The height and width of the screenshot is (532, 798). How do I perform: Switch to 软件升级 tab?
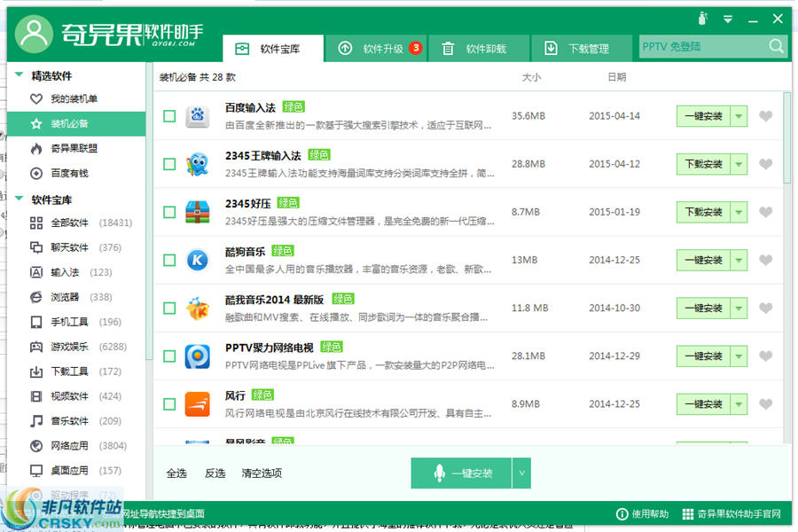pyautogui.click(x=376, y=49)
